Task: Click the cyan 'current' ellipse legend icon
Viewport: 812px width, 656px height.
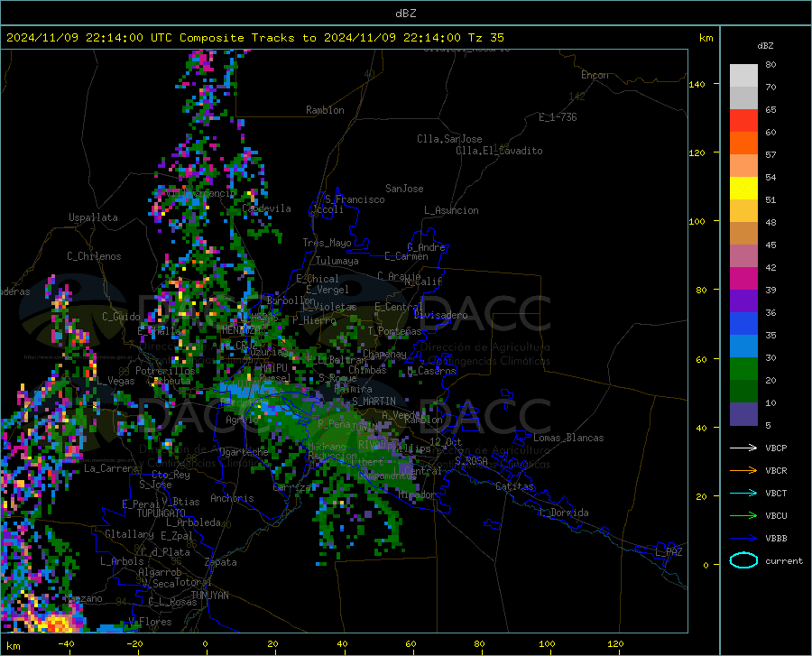Action: tap(743, 560)
